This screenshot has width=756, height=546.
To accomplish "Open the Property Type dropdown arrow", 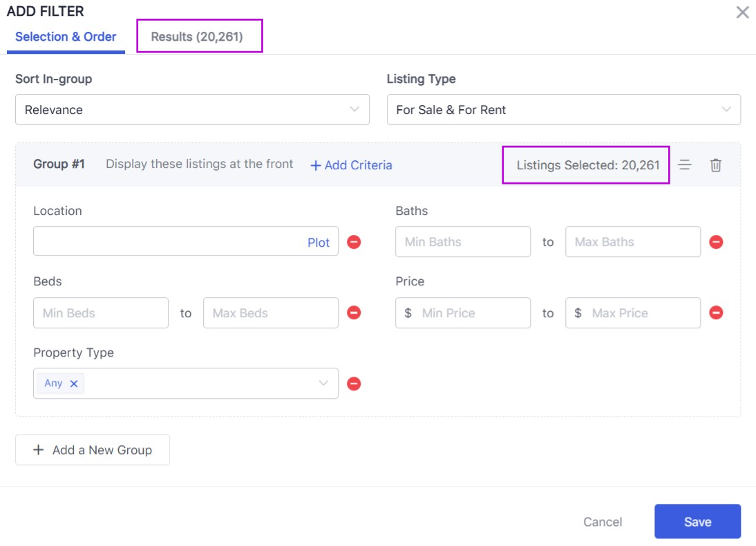I will (323, 384).
